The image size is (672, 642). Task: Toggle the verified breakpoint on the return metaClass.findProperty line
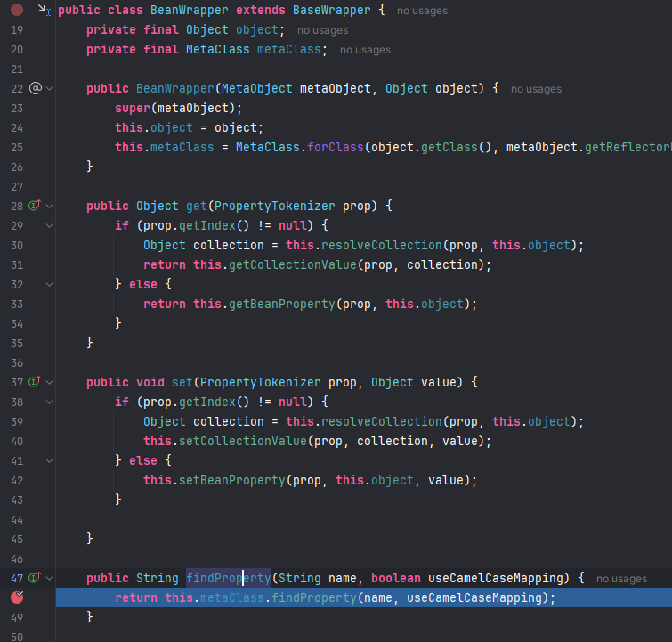coord(17,597)
